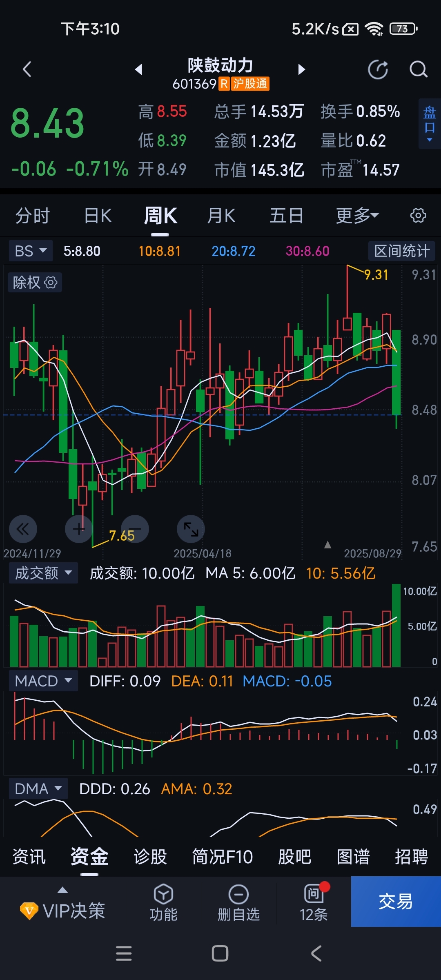Image resolution: width=441 pixels, height=980 pixels.
Task: Open 区间统计 range statistics
Action: 402,251
